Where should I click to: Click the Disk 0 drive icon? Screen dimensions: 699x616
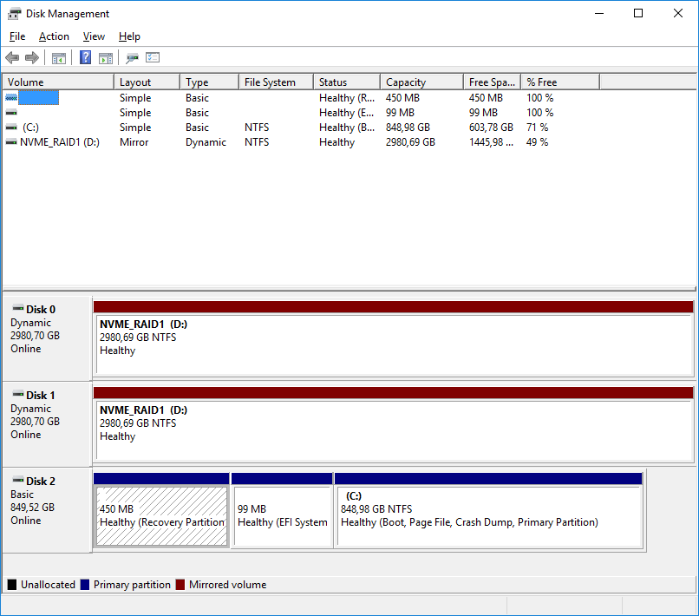18,308
